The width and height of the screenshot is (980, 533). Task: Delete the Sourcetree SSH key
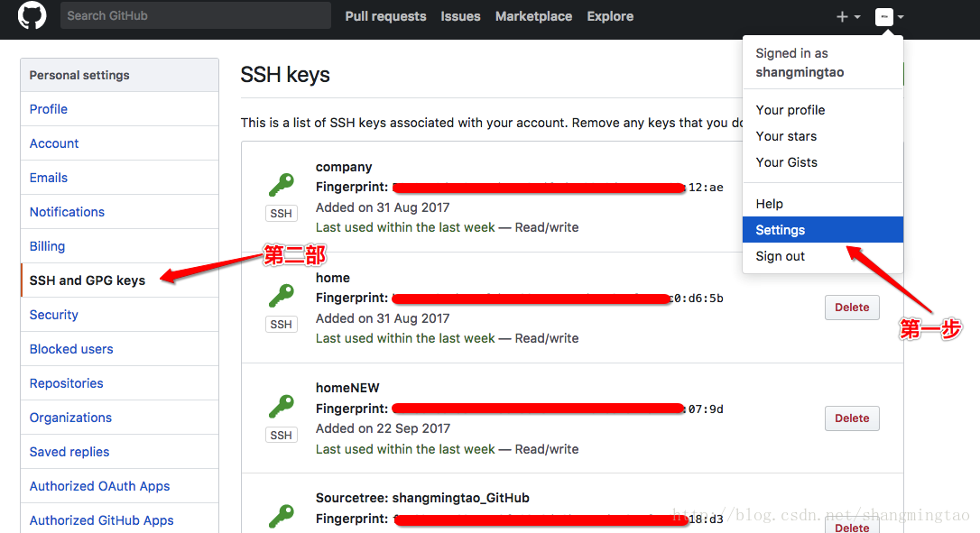(x=852, y=527)
